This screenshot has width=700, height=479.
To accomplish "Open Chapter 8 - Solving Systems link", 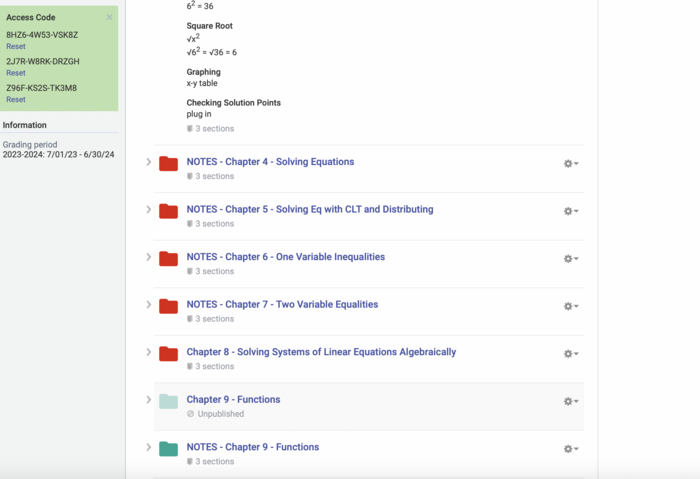I will (321, 352).
